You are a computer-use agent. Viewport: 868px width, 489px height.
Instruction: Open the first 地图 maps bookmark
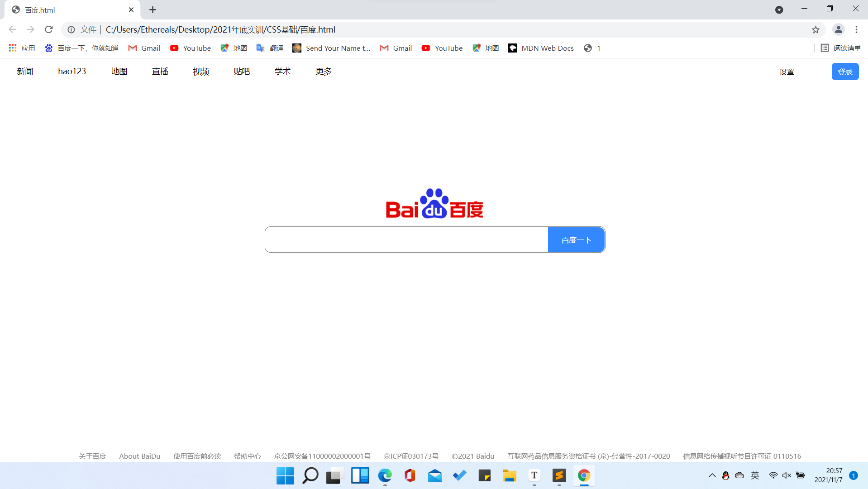(234, 48)
